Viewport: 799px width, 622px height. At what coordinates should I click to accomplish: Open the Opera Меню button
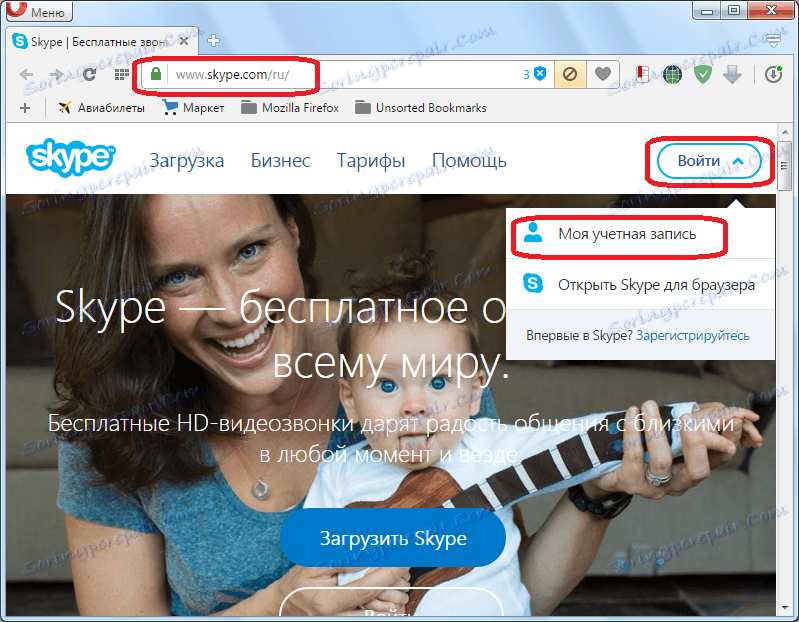pos(39,10)
